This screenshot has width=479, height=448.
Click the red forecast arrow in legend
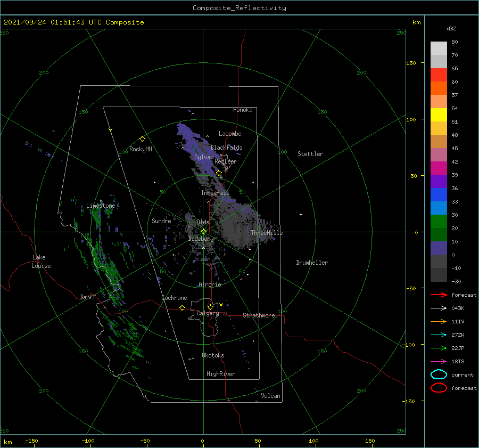coord(439,295)
